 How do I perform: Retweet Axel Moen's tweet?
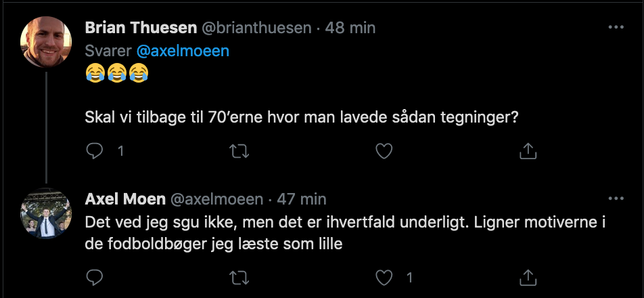[239, 277]
